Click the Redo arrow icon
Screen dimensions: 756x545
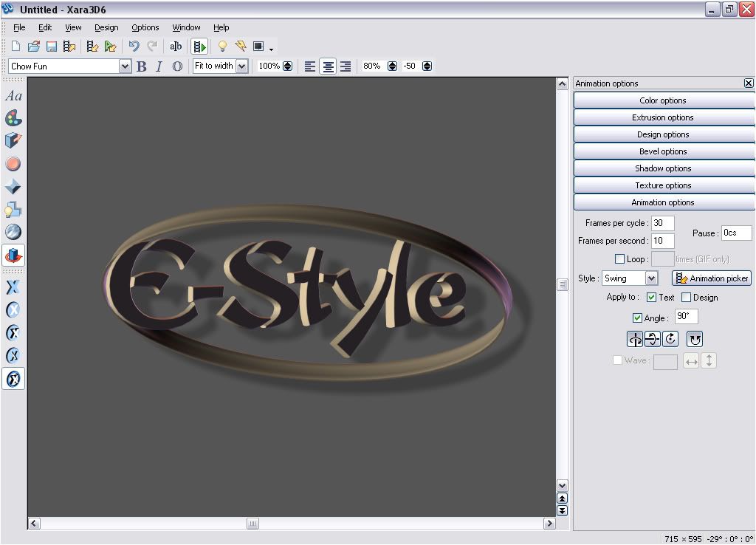coord(152,47)
